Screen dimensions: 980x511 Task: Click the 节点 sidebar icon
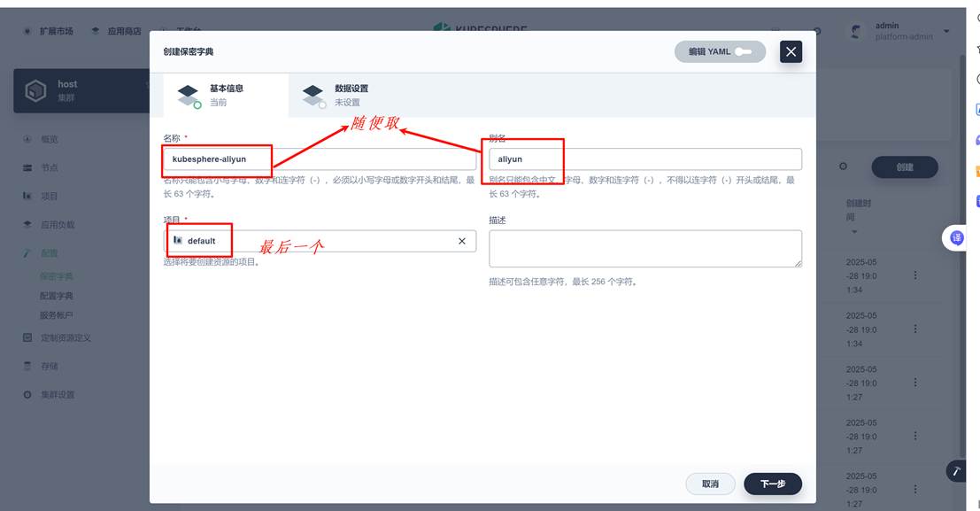tap(27, 167)
